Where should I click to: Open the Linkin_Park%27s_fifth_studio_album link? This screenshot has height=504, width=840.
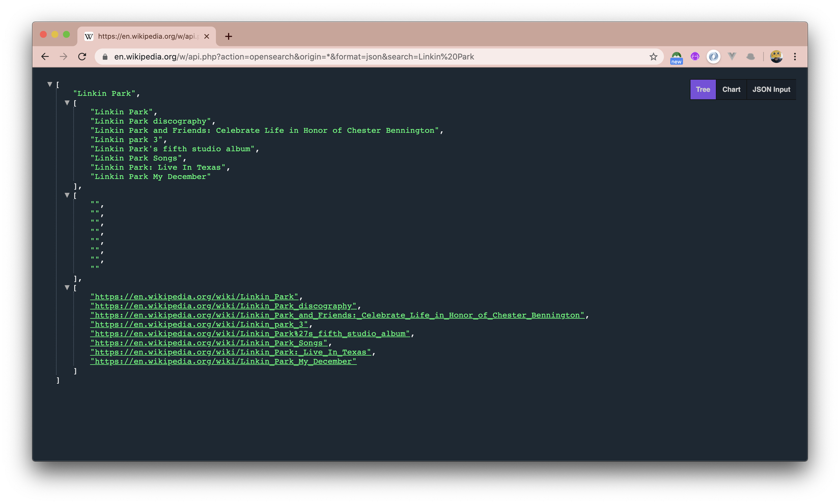[x=250, y=333]
